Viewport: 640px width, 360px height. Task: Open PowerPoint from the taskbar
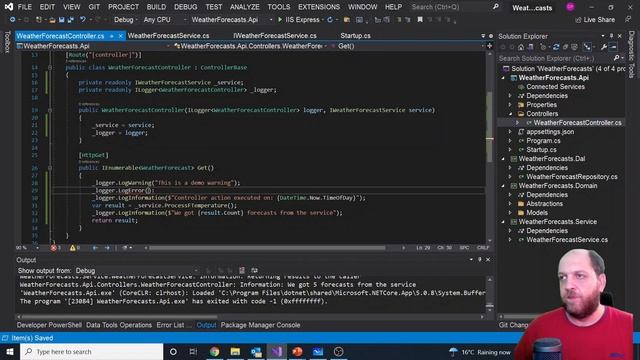coord(297,351)
